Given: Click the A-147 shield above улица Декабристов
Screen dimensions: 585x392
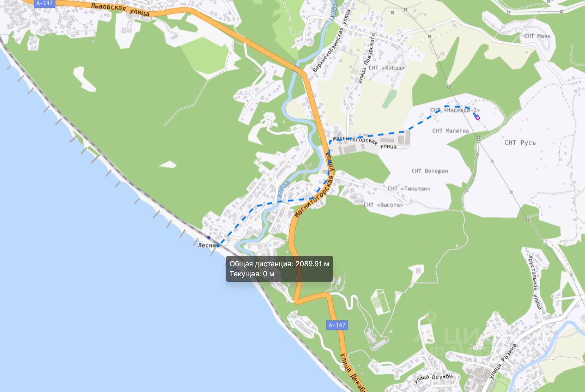Looking at the screenshot, I should click(337, 325).
